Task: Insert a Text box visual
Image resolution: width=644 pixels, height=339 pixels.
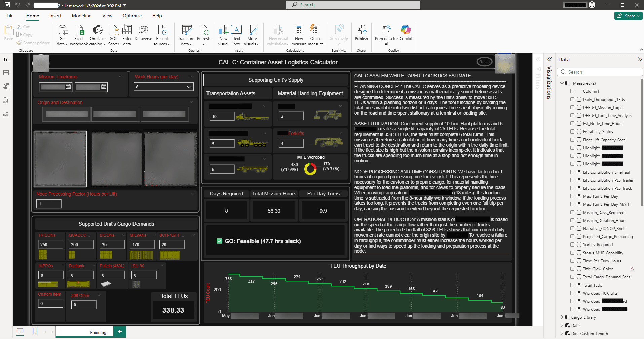Action: [237, 35]
